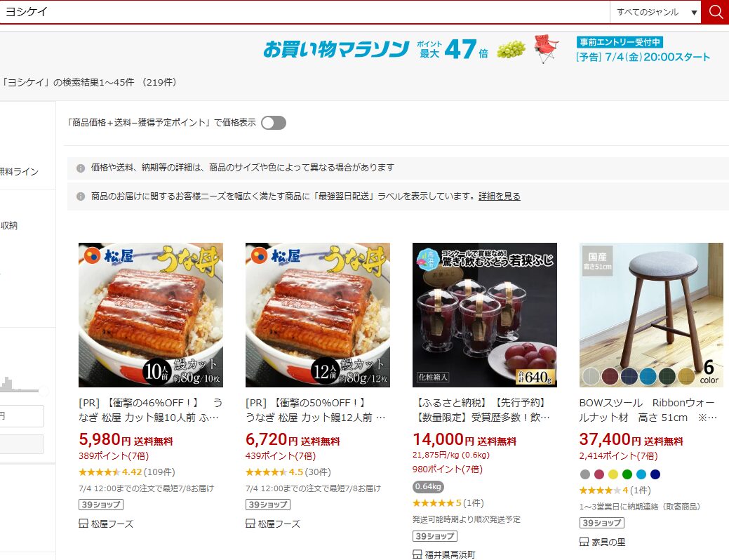Open the すべてのジャンル genre dropdown
This screenshot has height=560, width=729.
coord(655,12)
